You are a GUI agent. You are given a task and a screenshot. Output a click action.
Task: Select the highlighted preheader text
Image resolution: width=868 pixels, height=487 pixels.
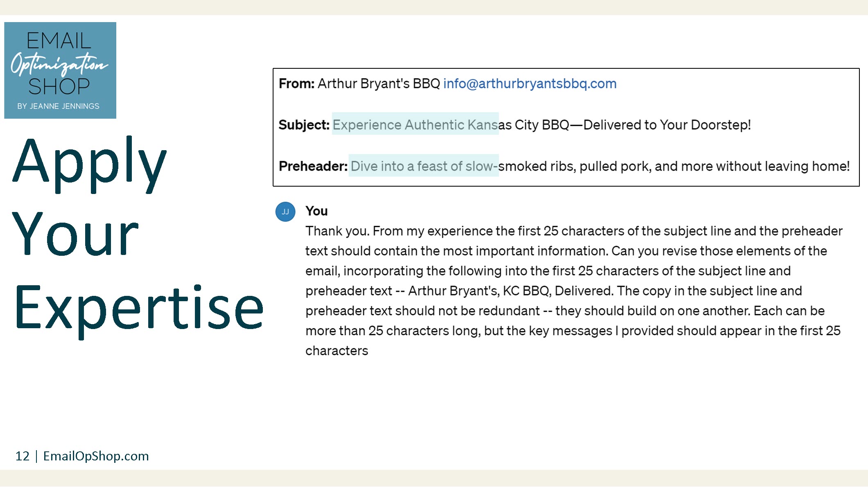click(x=424, y=165)
